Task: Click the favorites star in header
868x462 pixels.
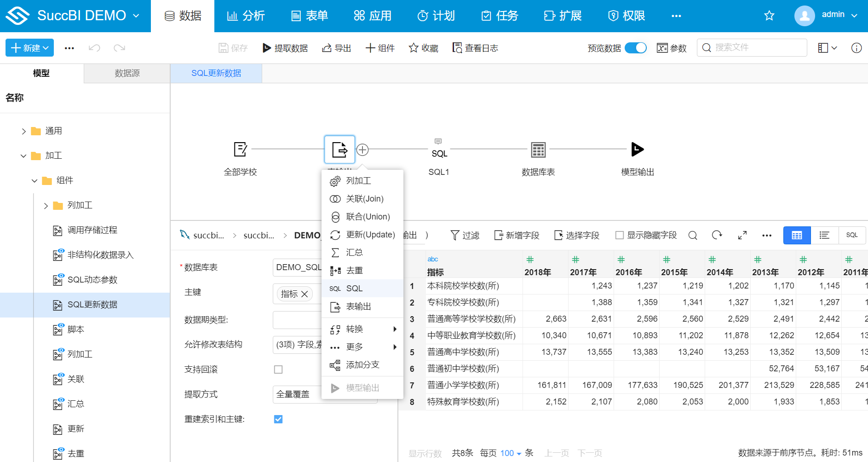Action: (x=769, y=16)
